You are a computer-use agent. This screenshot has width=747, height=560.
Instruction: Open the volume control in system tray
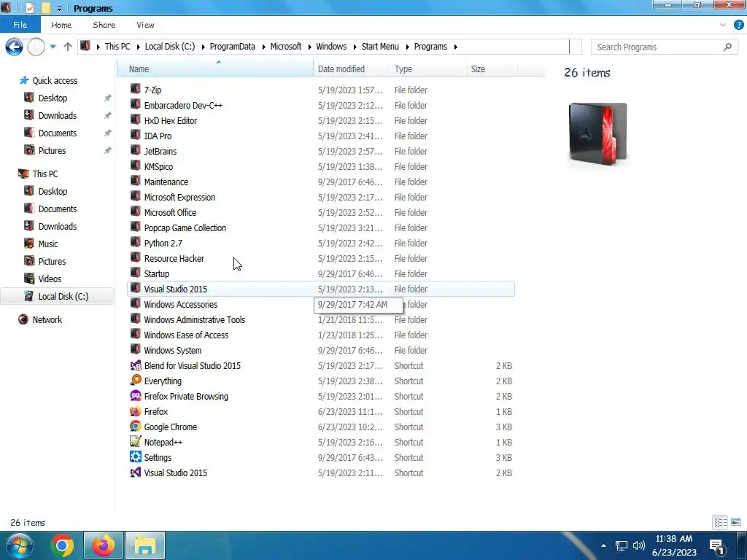point(638,545)
